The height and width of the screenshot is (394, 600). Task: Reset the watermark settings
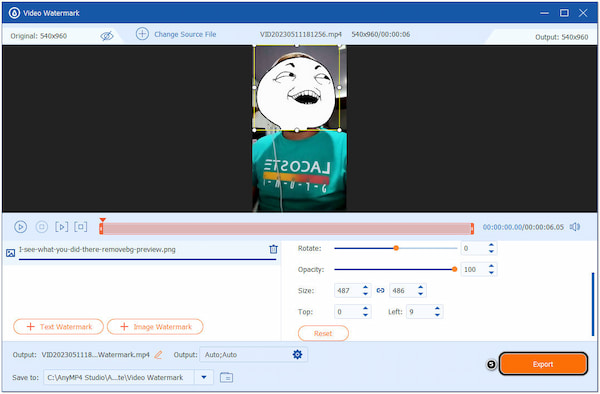tap(323, 333)
